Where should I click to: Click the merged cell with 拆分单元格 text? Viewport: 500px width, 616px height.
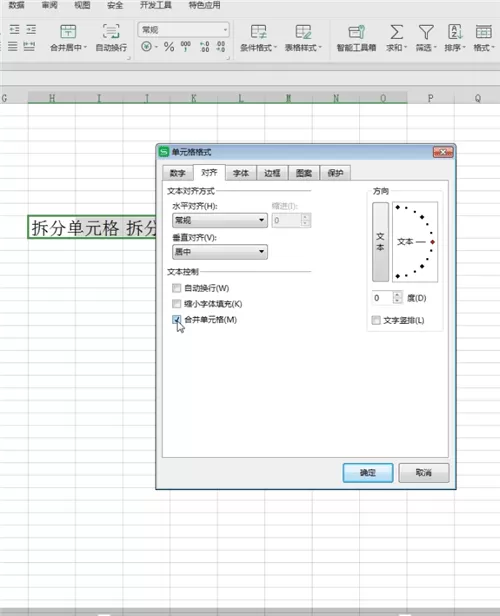pyautogui.click(x=92, y=227)
